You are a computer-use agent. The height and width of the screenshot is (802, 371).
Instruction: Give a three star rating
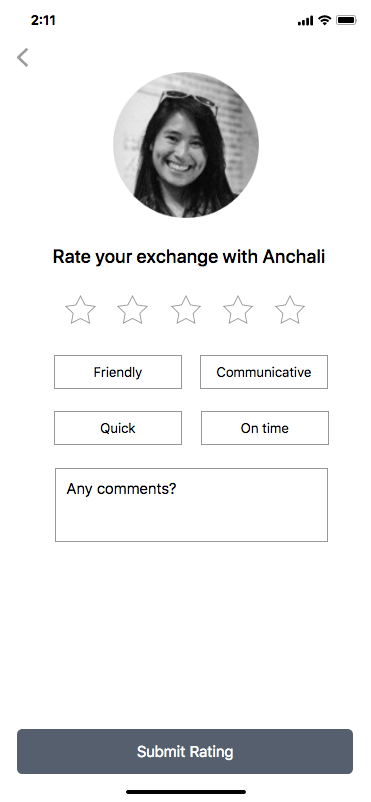tap(186, 310)
